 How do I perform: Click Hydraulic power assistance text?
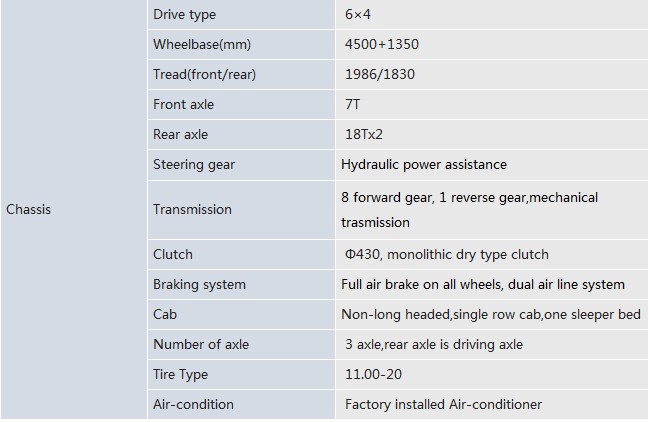coord(424,165)
